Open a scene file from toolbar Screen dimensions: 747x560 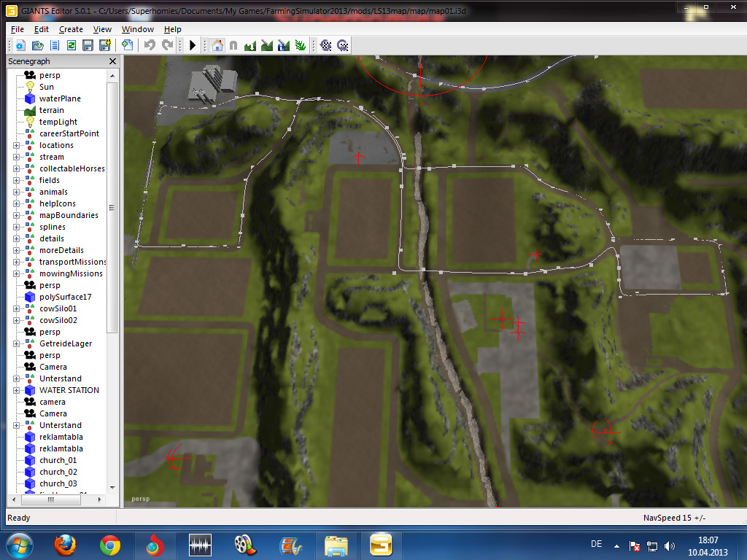pyautogui.click(x=37, y=46)
